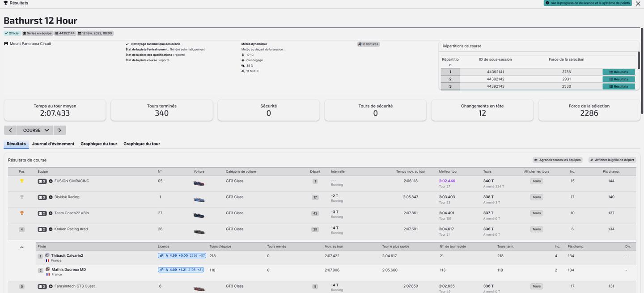The width and height of the screenshot is (644, 293).
Task: Click the team size badge beside Disklok Racing
Action: coord(42,197)
